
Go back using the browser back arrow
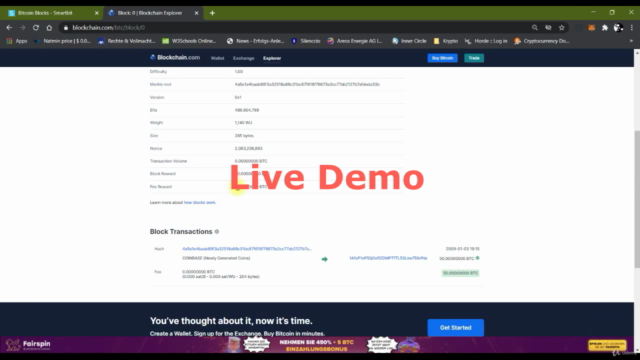9,28
